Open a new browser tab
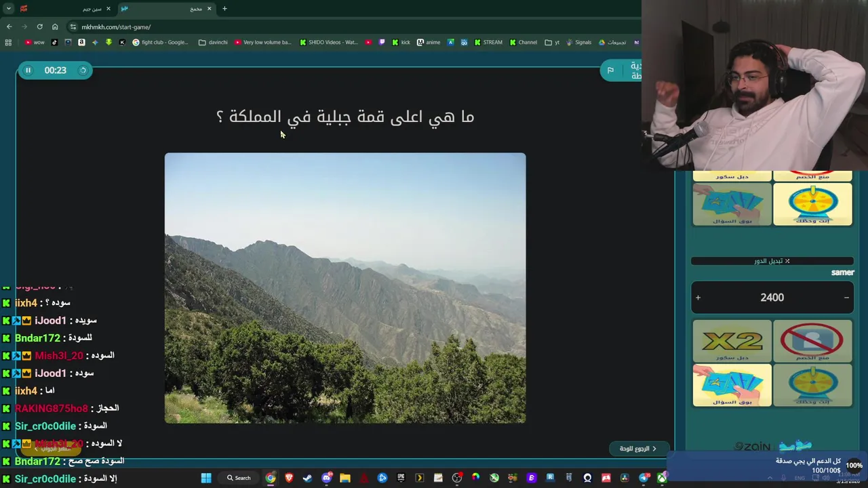This screenshot has height=488, width=868. [224, 9]
